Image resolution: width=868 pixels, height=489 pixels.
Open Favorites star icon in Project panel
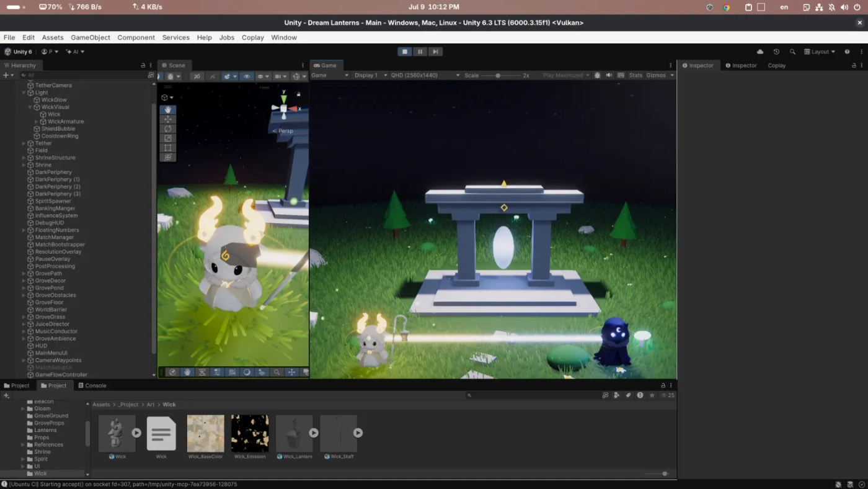(x=652, y=395)
